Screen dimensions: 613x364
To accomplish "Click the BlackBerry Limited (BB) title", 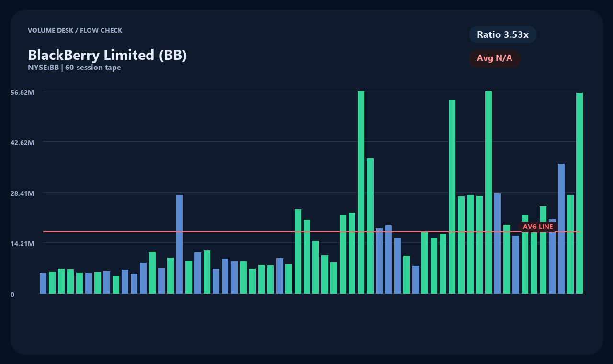I will (107, 55).
